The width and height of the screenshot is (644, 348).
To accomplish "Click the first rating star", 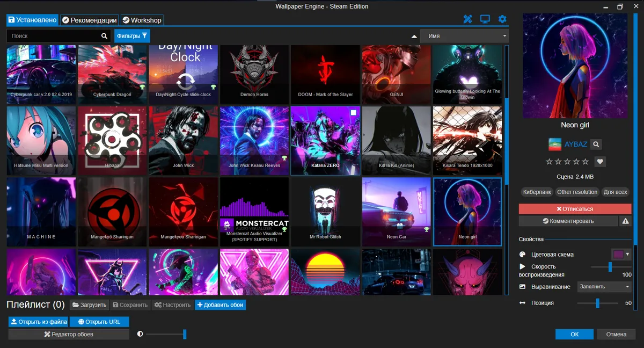I will click(x=549, y=162).
